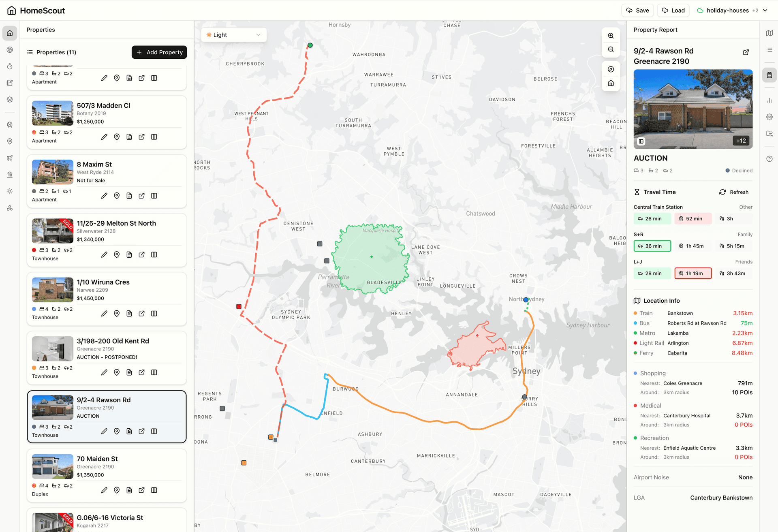The height and width of the screenshot is (532, 778).
Task: Switch to the list view tab in the right sidebar
Action: tap(769, 50)
